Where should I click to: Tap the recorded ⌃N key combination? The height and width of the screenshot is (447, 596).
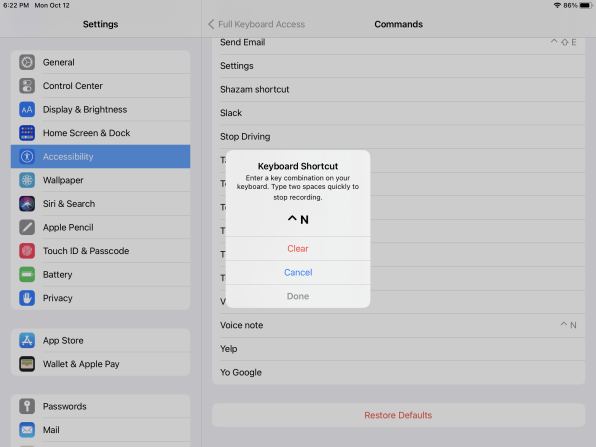pos(298,219)
